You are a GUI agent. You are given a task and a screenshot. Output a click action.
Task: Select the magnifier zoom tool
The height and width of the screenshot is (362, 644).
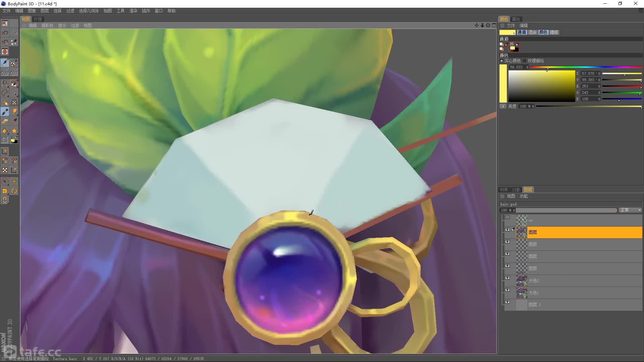click(5, 83)
